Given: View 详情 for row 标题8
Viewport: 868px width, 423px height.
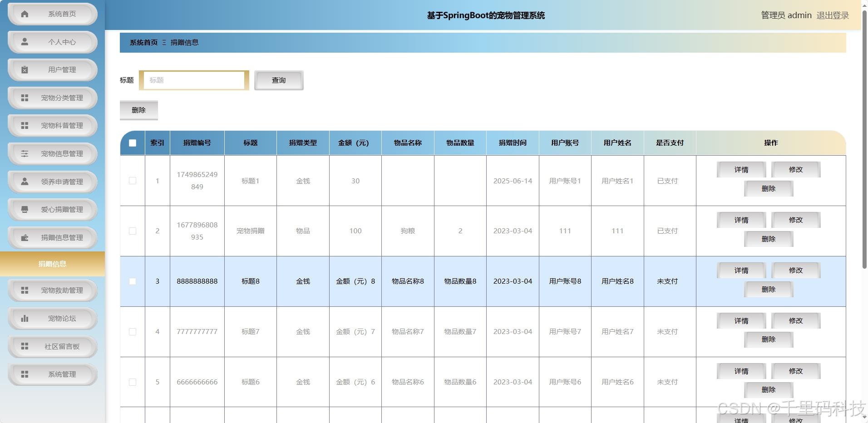Looking at the screenshot, I should click(741, 271).
